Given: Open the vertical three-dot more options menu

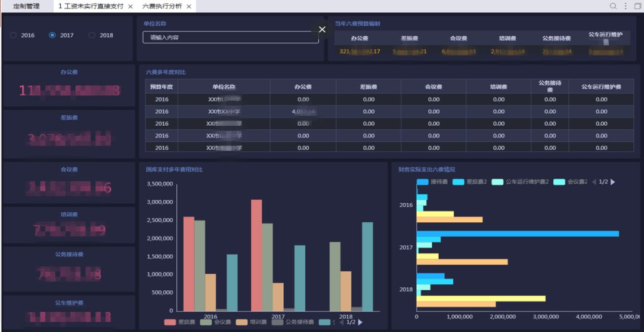Looking at the screenshot, I should 626,6.
